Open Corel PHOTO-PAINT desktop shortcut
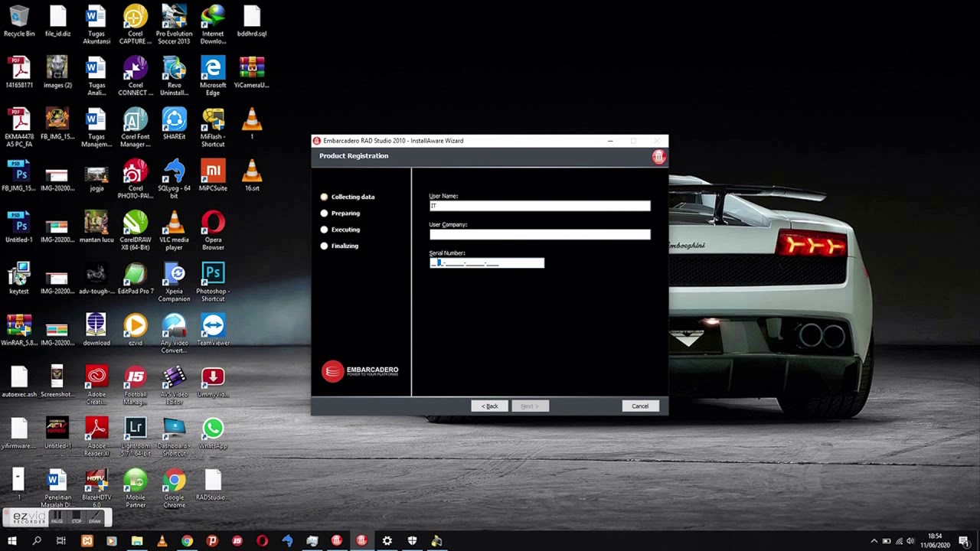Viewport: 980px width, 551px height. point(136,178)
